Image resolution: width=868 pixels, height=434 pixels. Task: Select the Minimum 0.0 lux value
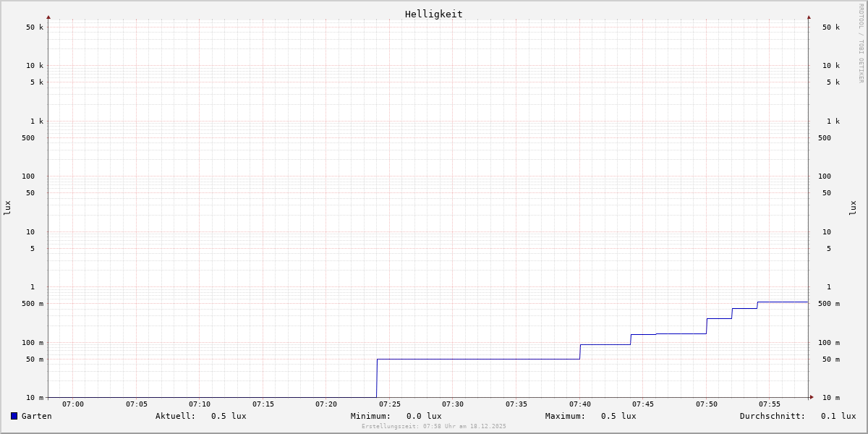tap(424, 416)
